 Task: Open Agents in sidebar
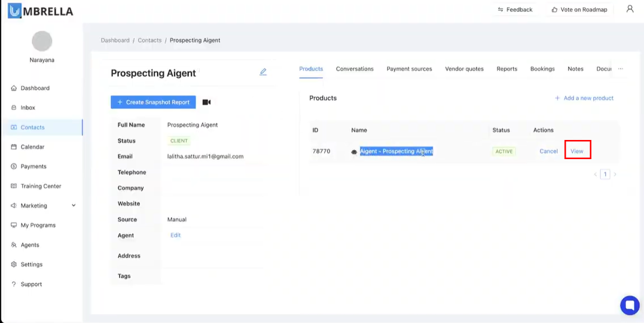click(29, 245)
